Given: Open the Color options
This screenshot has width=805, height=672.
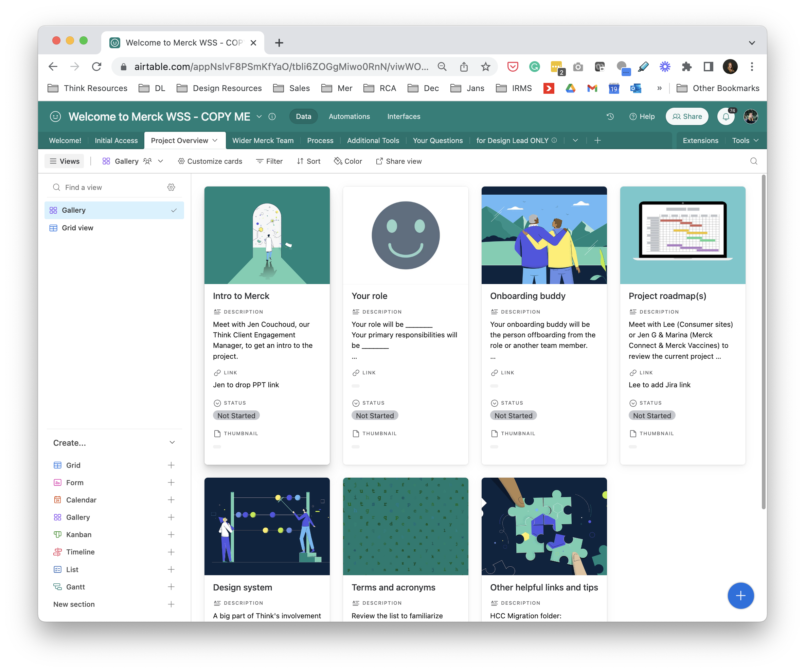Looking at the screenshot, I should [x=348, y=161].
